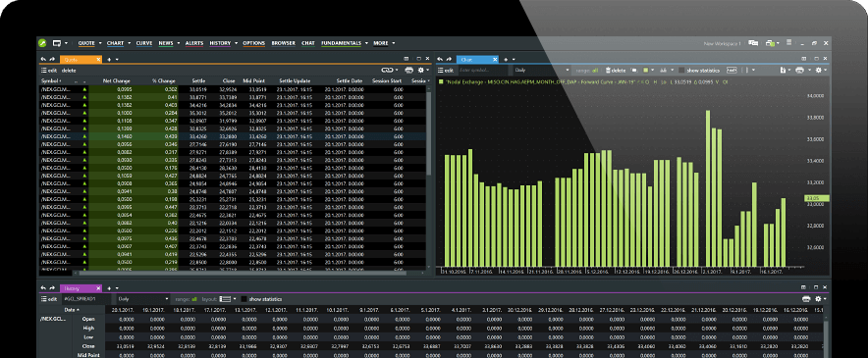This screenshot has width=868, height=358.
Task: Toggle show statistics checkbox in the Chart panel
Action: pyautogui.click(x=680, y=71)
